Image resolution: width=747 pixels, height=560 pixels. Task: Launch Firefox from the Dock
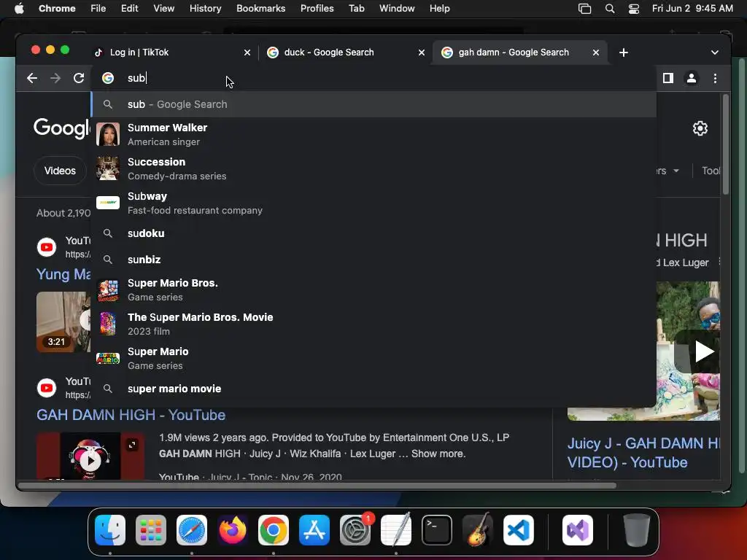(x=233, y=530)
